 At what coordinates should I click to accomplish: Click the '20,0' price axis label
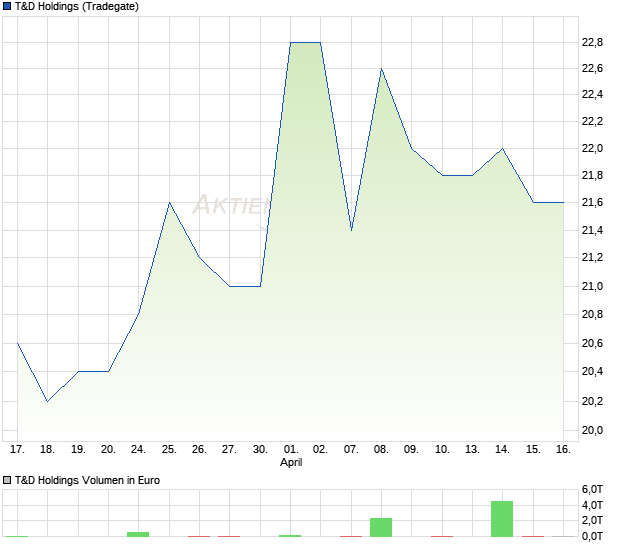pyautogui.click(x=592, y=430)
